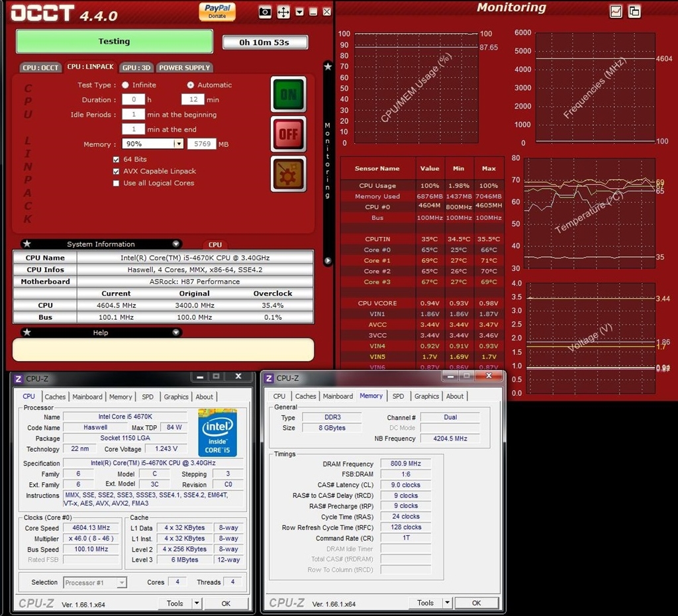Click the Frequencies graph in Monitoring
This screenshot has height=616, width=678.
pyautogui.click(x=595, y=88)
